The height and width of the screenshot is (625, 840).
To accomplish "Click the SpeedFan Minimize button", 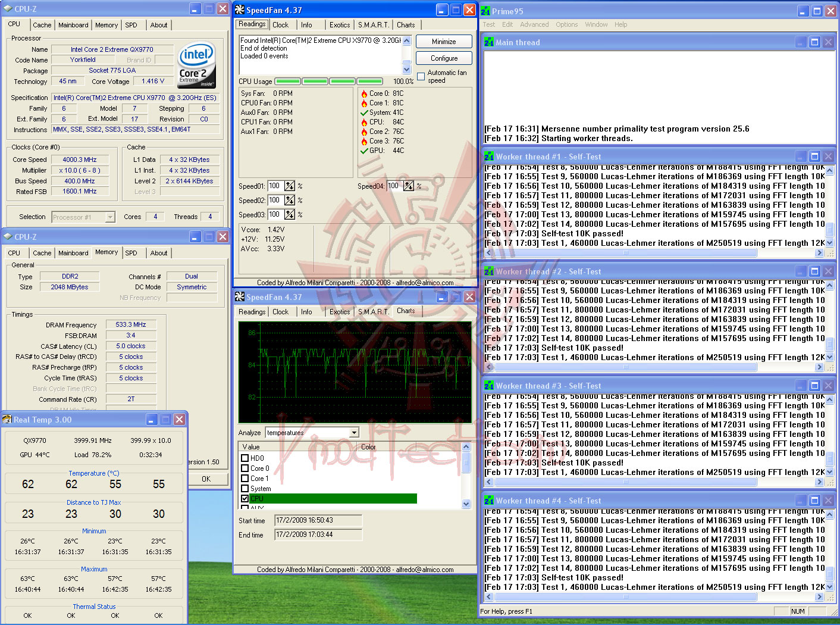I will 444,42.
